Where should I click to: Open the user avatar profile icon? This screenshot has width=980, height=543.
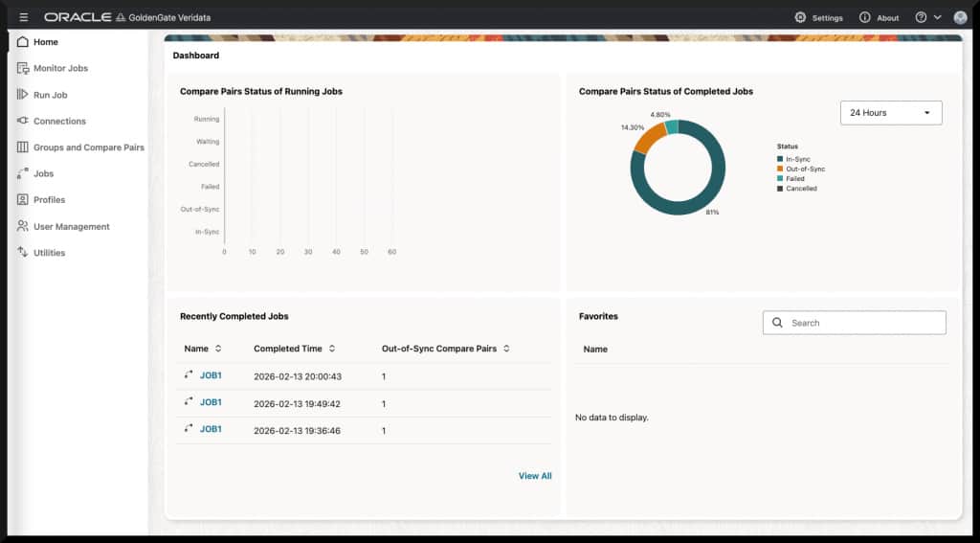click(960, 17)
